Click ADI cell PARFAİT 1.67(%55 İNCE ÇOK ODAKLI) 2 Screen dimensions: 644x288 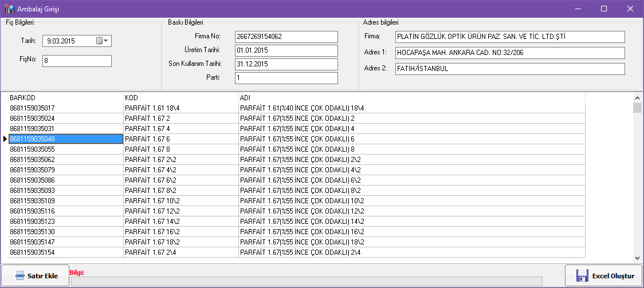point(412,119)
